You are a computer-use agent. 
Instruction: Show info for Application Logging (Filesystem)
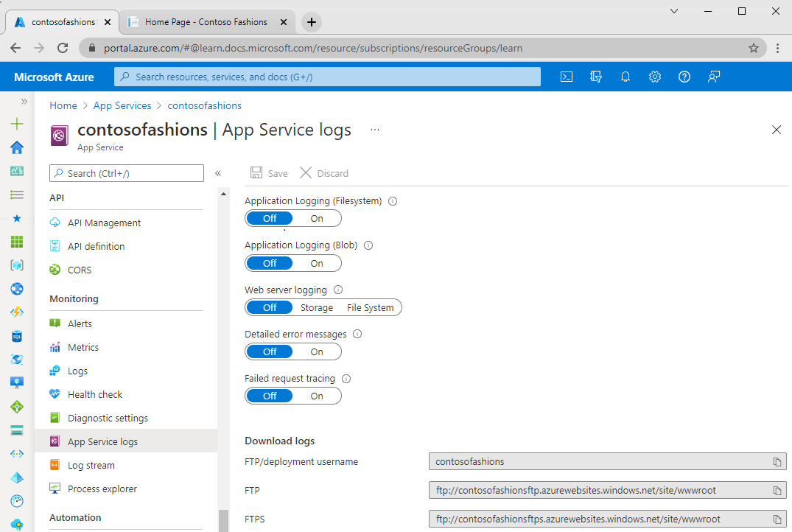(393, 201)
